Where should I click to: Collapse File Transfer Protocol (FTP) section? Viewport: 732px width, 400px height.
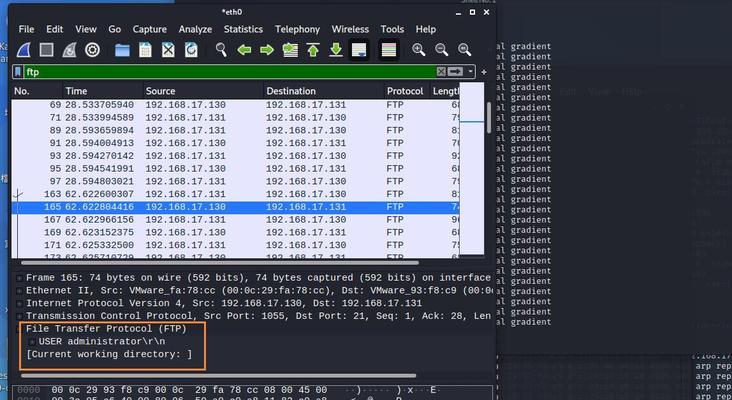[20, 329]
